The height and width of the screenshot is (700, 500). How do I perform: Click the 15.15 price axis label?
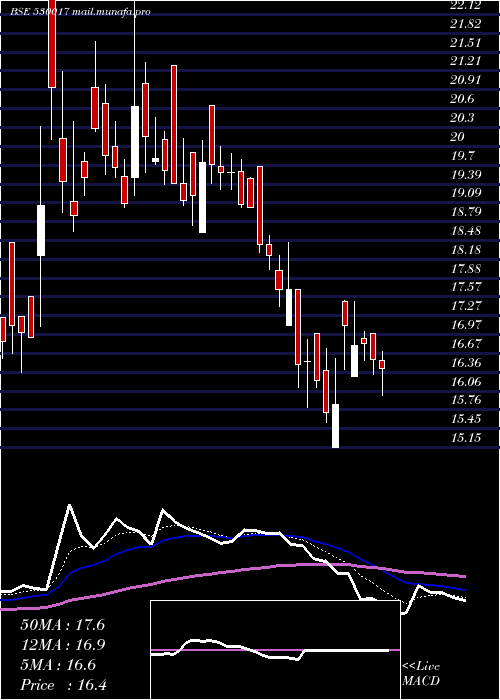click(x=466, y=438)
